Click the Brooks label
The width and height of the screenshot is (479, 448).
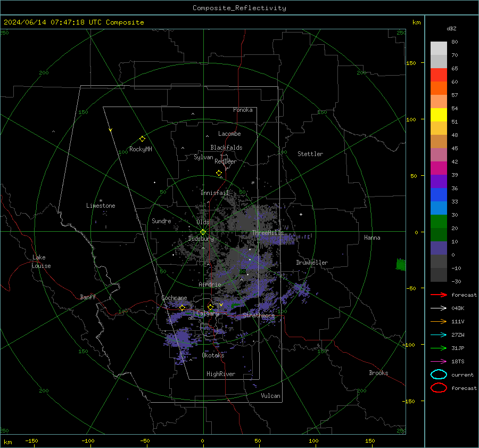pyautogui.click(x=378, y=373)
